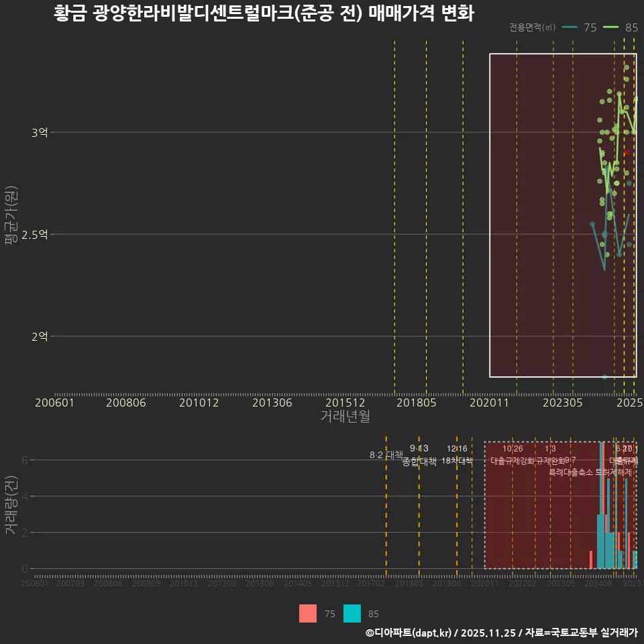Image resolution: width=644 pixels, height=644 pixels.
Task: Click the teal outlier dot below the chart box
Action: pyautogui.click(x=604, y=377)
